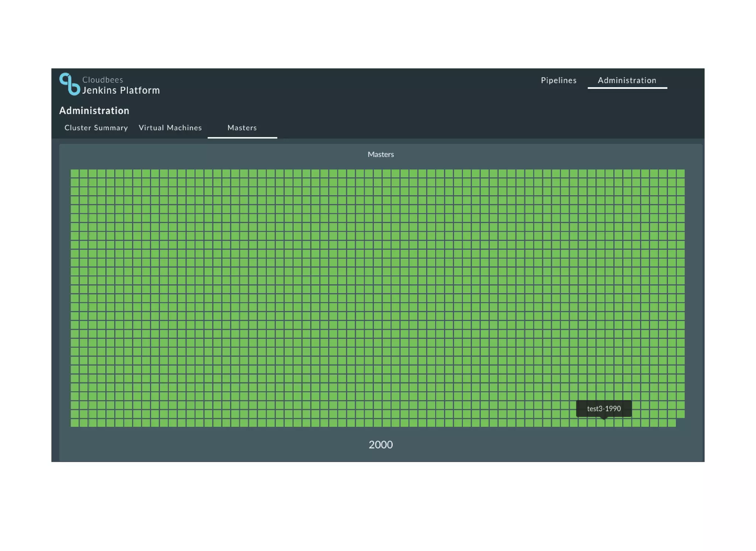Open the Pipelines section
The image size is (756, 551).
tap(558, 80)
